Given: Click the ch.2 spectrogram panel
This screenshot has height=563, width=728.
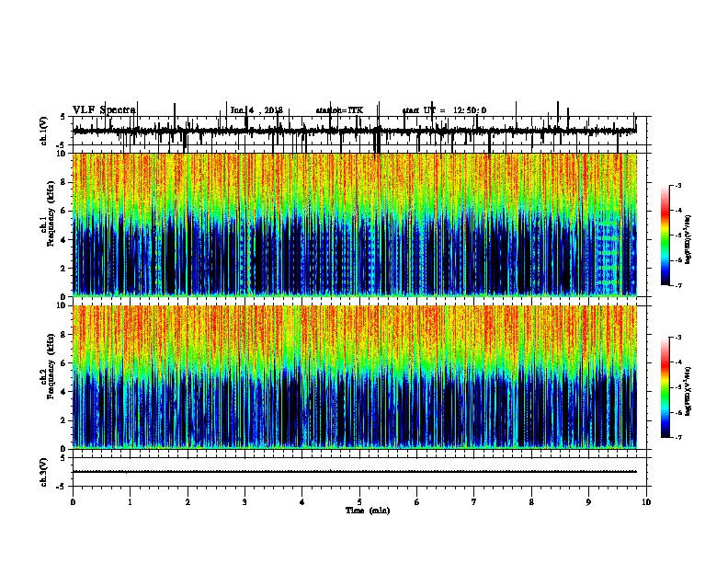Looking at the screenshot, I should [x=355, y=377].
